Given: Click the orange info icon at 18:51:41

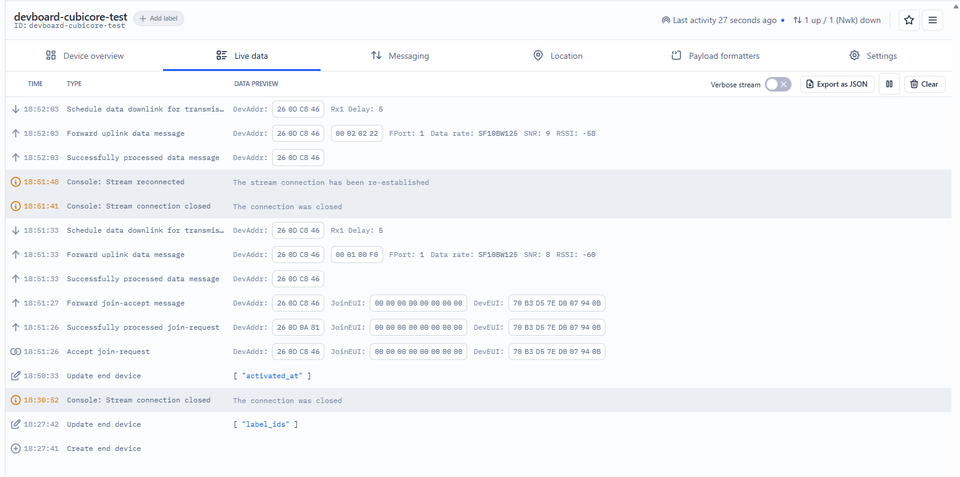Looking at the screenshot, I should [16, 206].
